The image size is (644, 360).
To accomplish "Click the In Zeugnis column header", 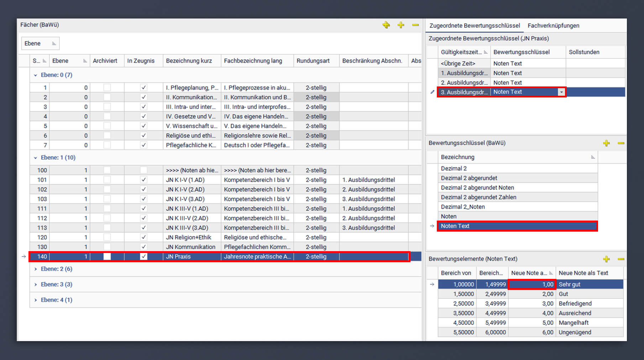I will [143, 61].
